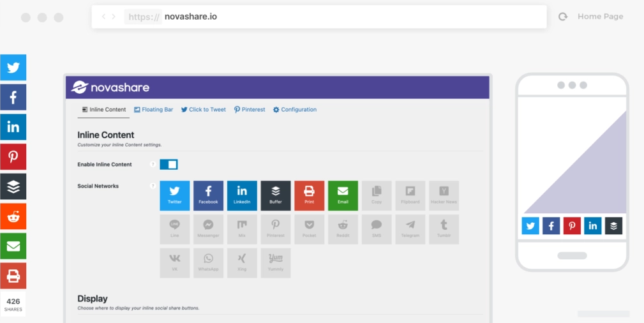The image size is (644, 323).
Task: Enable the greyed Pinterest network tile
Action: click(x=276, y=229)
